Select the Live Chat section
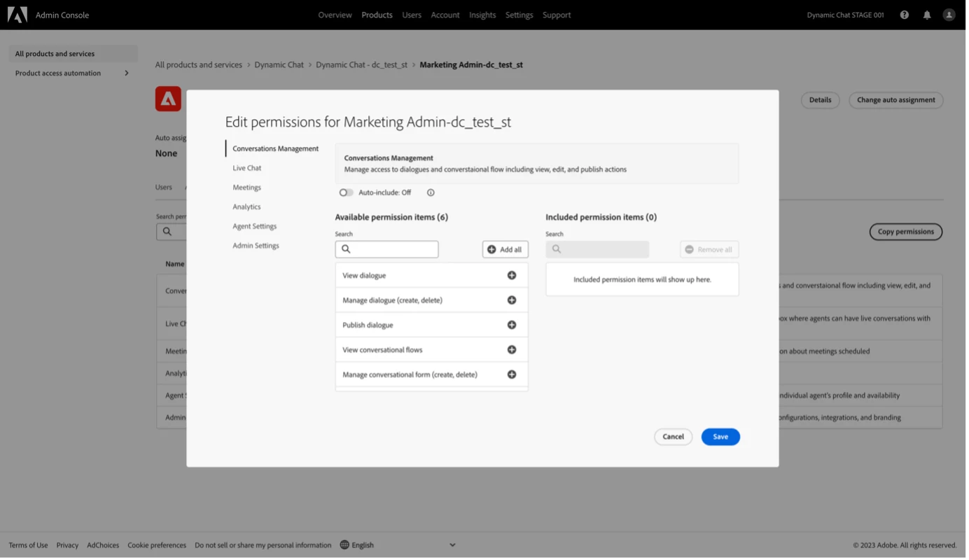Image resolution: width=969 pixels, height=560 pixels. click(248, 169)
